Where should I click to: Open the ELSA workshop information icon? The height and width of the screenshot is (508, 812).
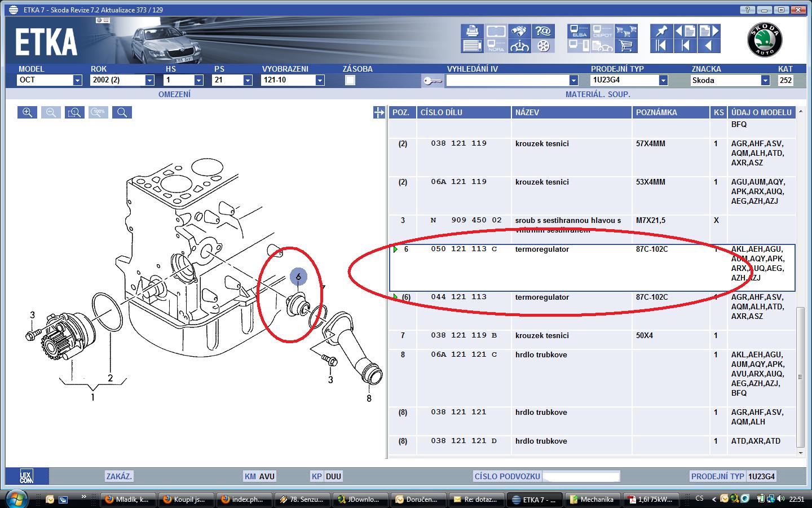[x=579, y=31]
